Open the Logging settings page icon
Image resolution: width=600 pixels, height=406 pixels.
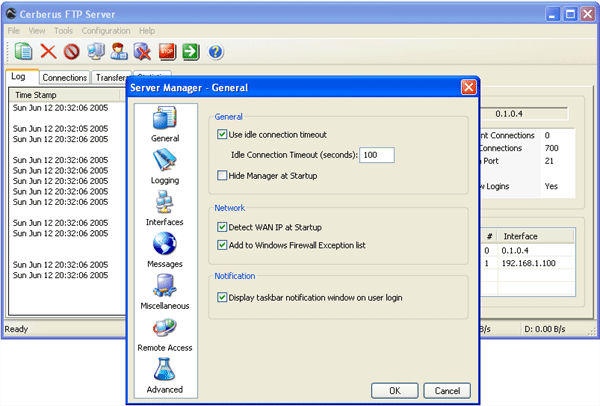click(x=165, y=160)
